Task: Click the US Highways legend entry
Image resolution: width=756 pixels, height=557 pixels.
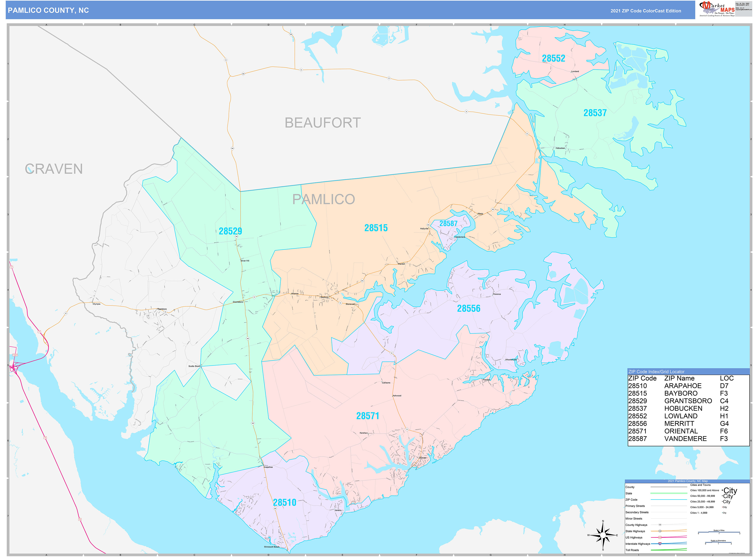Action: pos(634,538)
